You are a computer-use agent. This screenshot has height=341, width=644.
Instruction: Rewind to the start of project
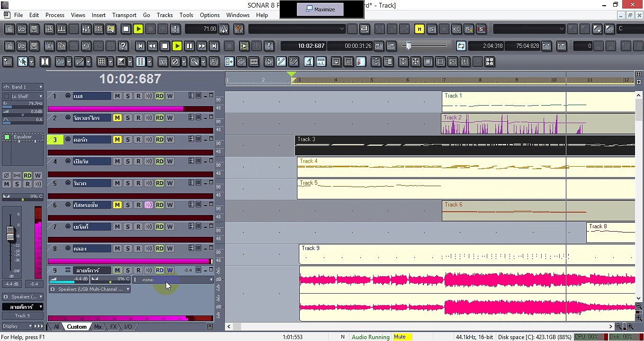[140, 46]
